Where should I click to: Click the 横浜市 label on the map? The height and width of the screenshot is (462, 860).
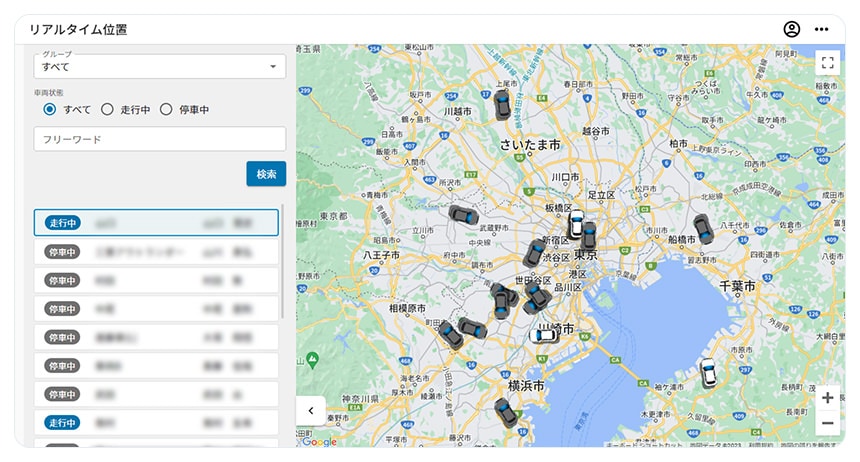(x=525, y=386)
